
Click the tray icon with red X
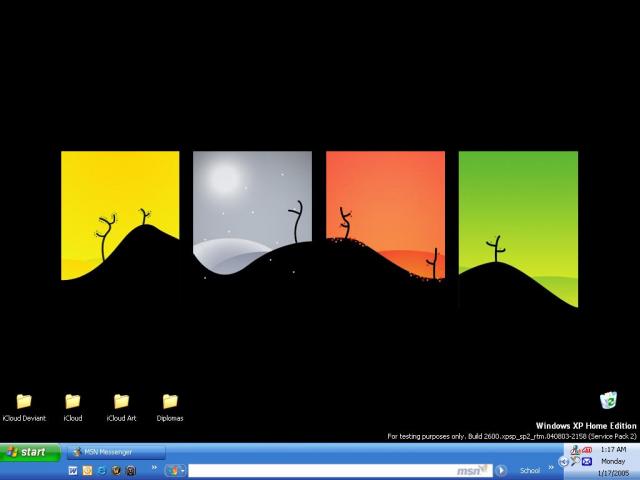click(575, 462)
